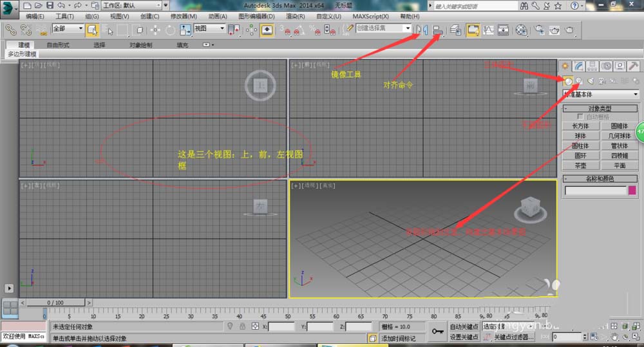
Task: Toggle the selection lock padlock icon
Action: pyautogui.click(x=242, y=326)
